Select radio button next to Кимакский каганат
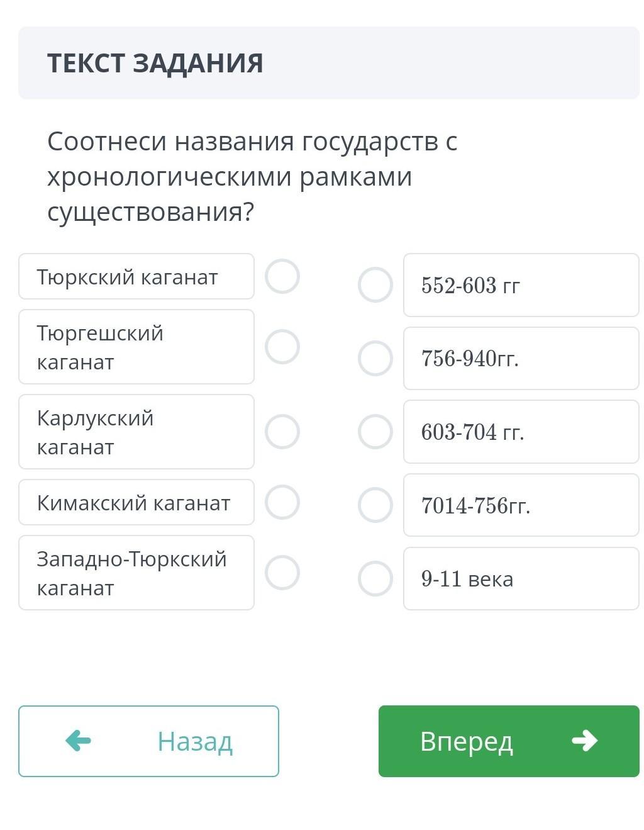 click(282, 502)
